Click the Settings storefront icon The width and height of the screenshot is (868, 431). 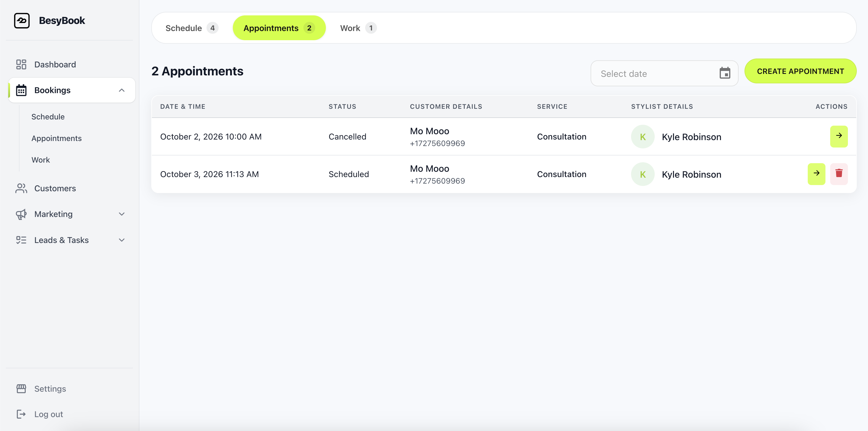click(21, 388)
